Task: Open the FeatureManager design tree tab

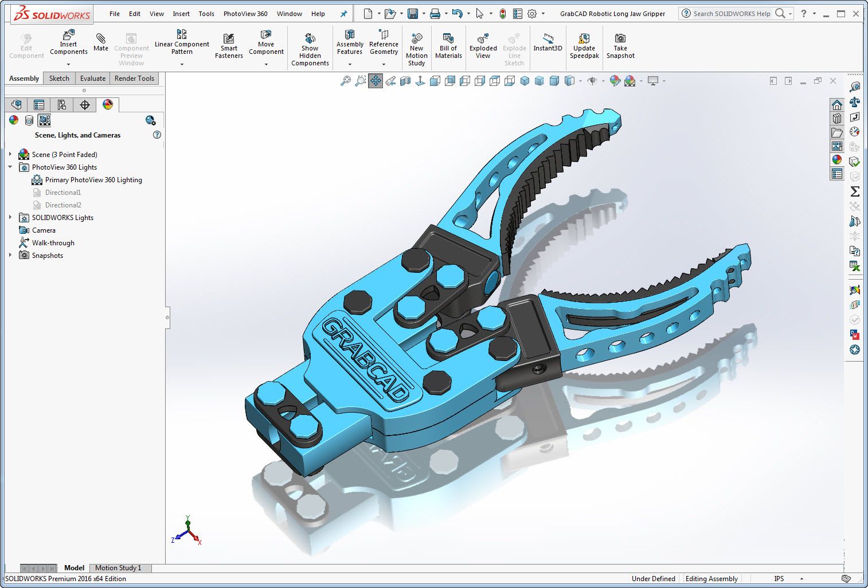Action: click(16, 104)
